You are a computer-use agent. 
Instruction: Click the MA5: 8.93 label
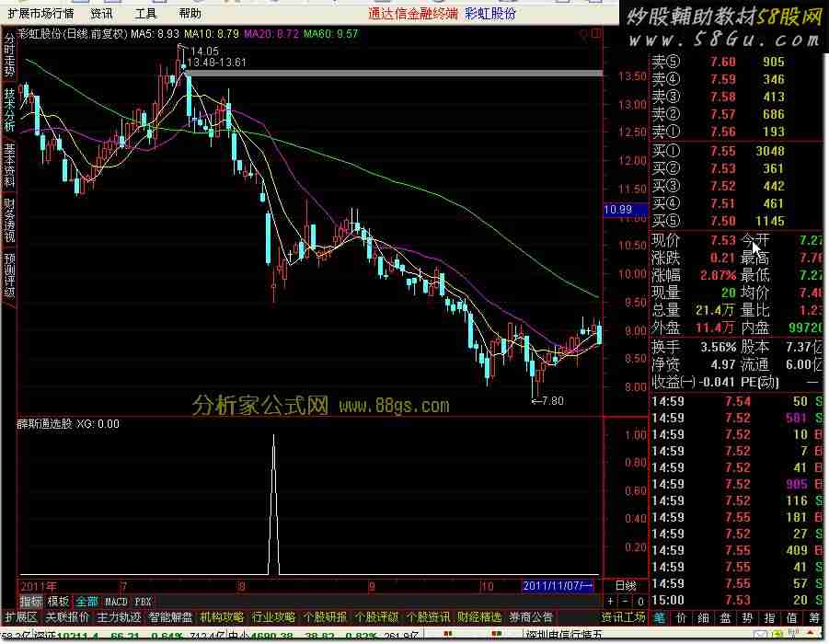pyautogui.click(x=155, y=34)
